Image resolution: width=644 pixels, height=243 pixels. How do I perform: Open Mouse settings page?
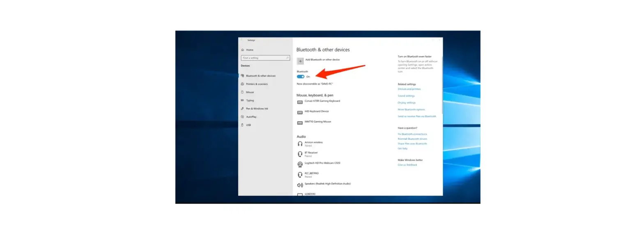(x=250, y=92)
